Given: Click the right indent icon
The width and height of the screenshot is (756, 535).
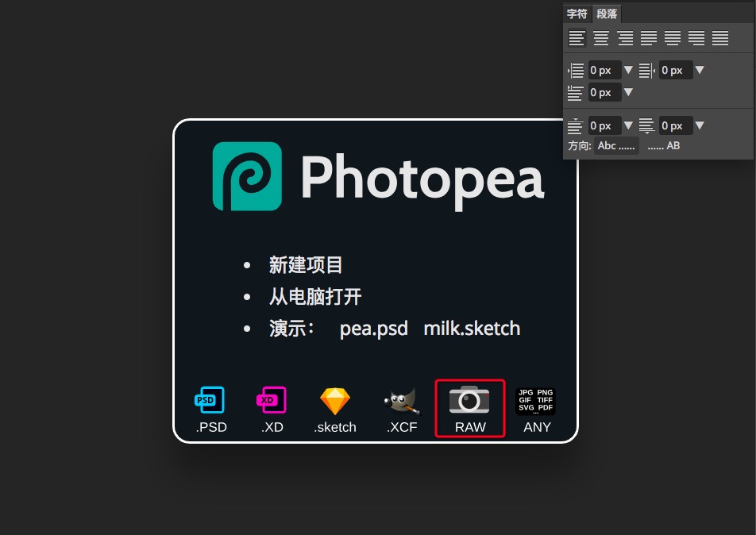Looking at the screenshot, I should (647, 71).
